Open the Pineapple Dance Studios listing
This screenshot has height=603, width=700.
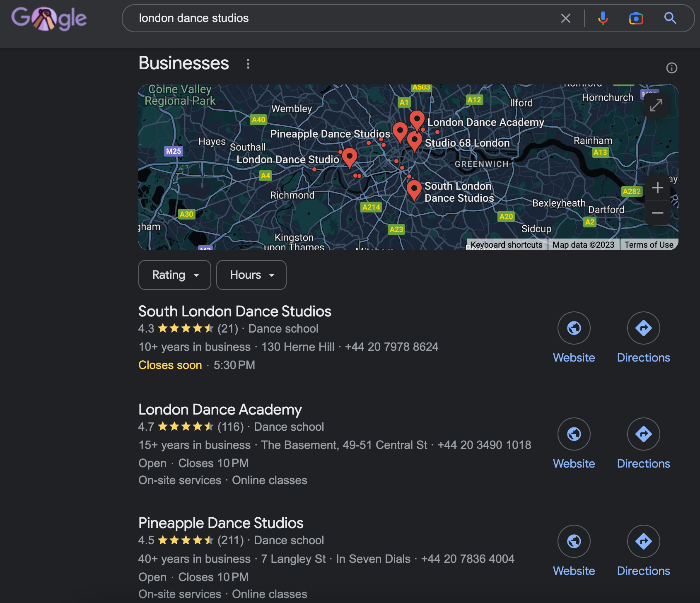(x=221, y=523)
